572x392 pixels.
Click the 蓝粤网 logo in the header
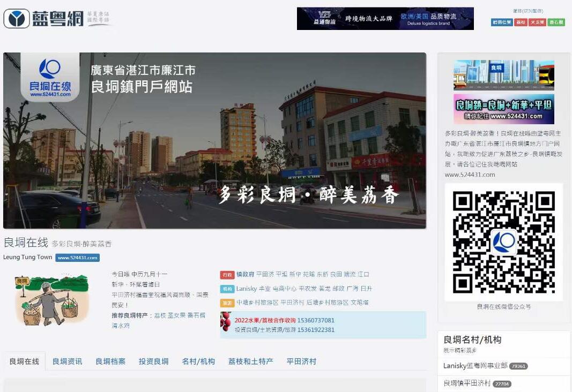[x=44, y=19]
